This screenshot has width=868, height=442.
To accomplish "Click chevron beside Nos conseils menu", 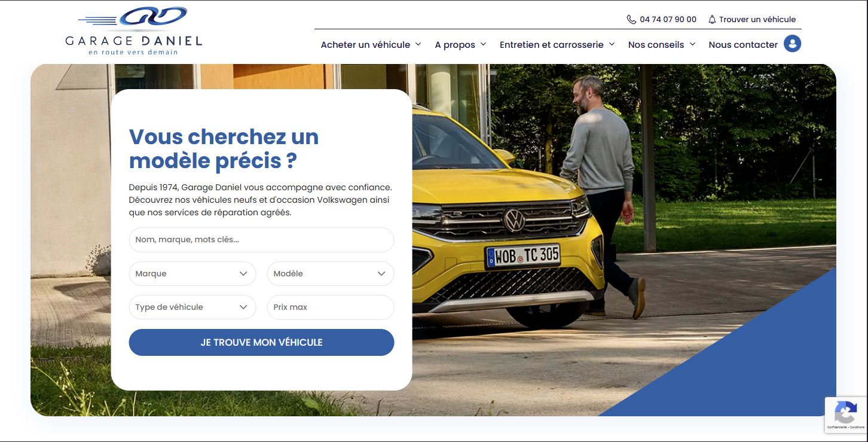I will click(x=692, y=44).
